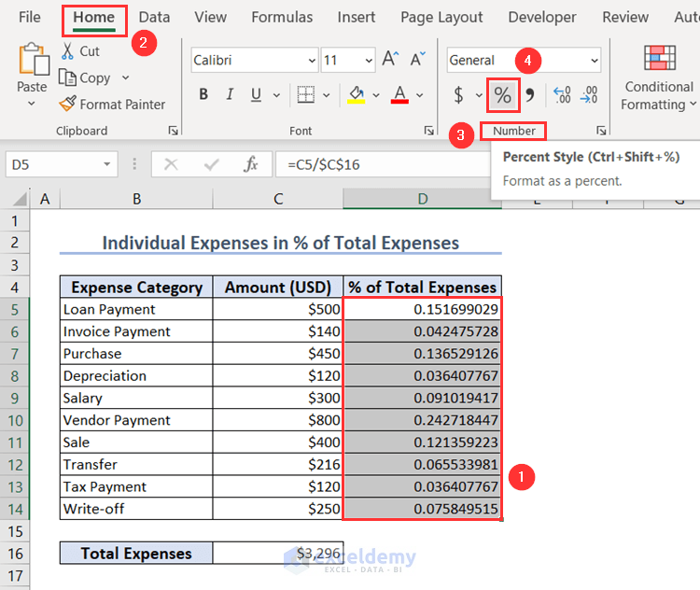The image size is (700, 590).
Task: Select the Write-off cell
Action: pyautogui.click(x=136, y=509)
